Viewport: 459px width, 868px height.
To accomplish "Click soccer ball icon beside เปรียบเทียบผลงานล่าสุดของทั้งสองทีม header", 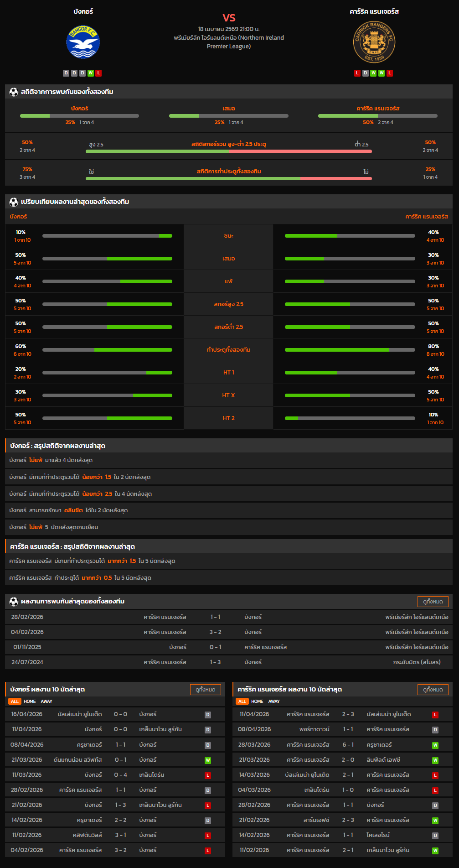I will point(14,202).
